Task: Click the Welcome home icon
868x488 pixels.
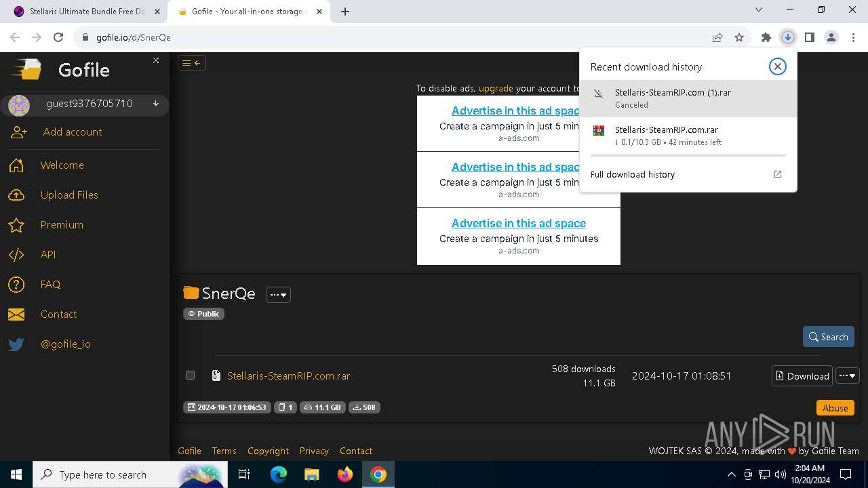Action: coord(16,165)
